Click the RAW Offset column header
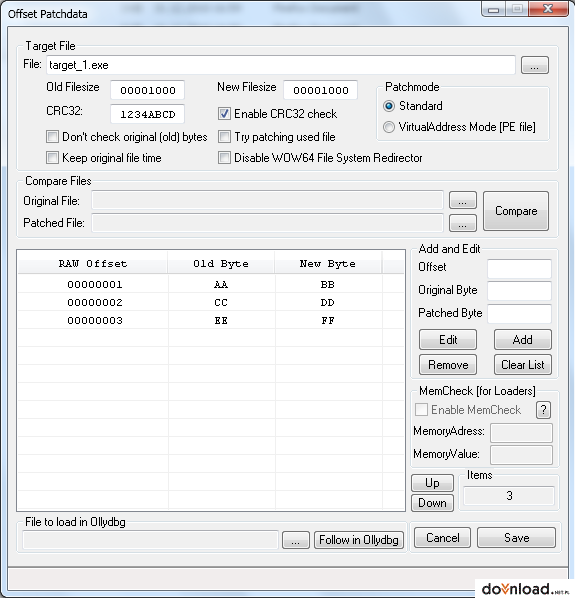This screenshot has width=575, height=598. point(93,264)
